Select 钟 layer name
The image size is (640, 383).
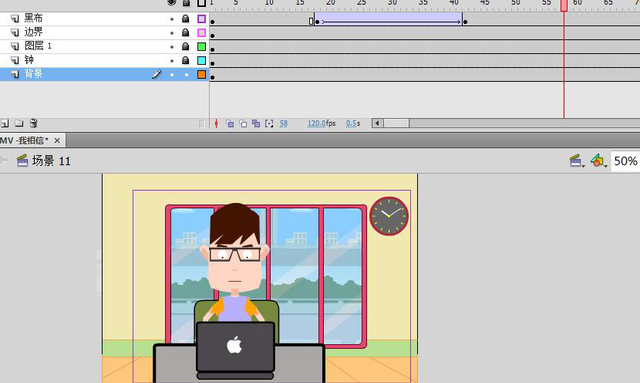point(29,60)
